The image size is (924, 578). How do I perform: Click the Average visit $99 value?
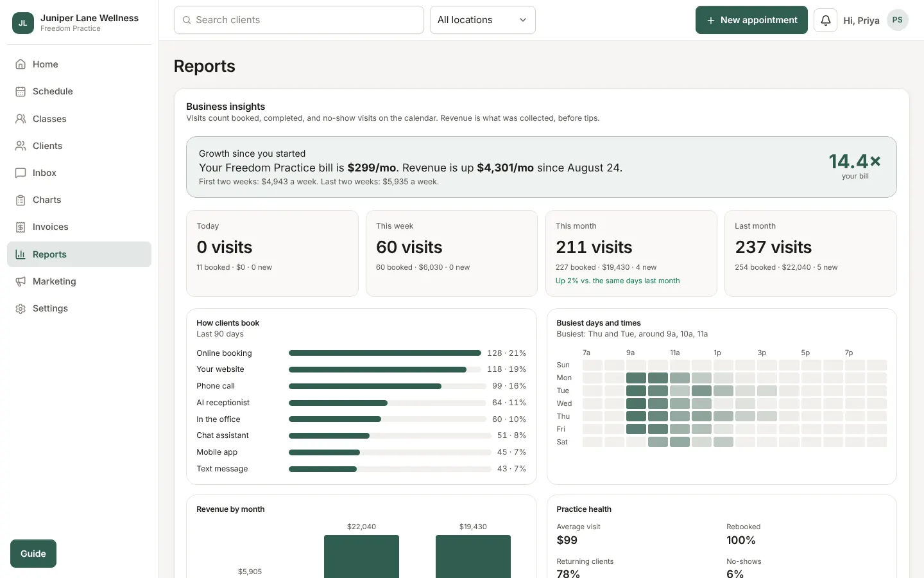(567, 540)
